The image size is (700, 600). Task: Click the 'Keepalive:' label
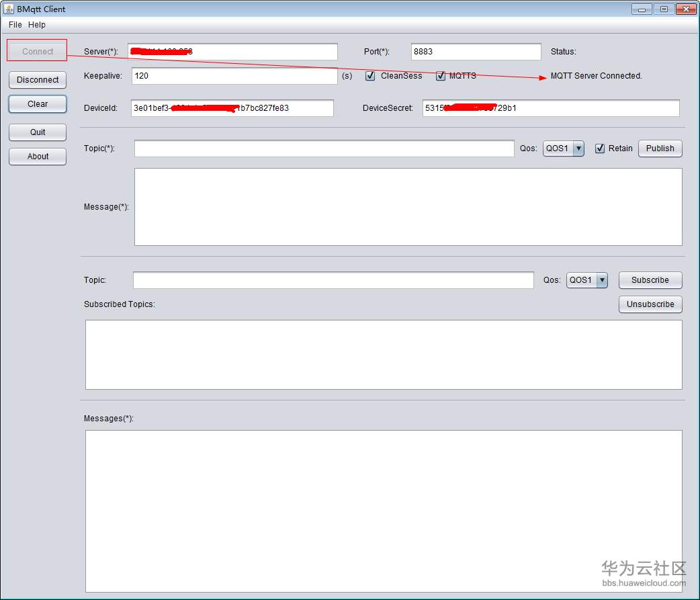click(103, 76)
